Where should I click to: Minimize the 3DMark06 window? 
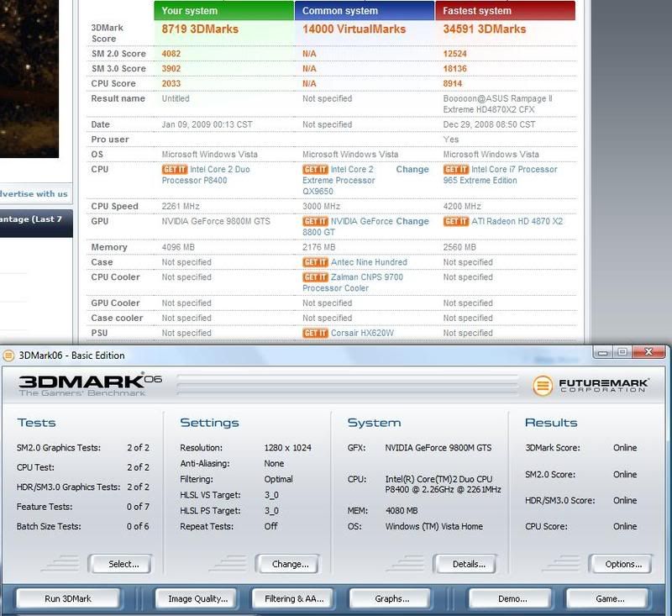click(x=603, y=353)
